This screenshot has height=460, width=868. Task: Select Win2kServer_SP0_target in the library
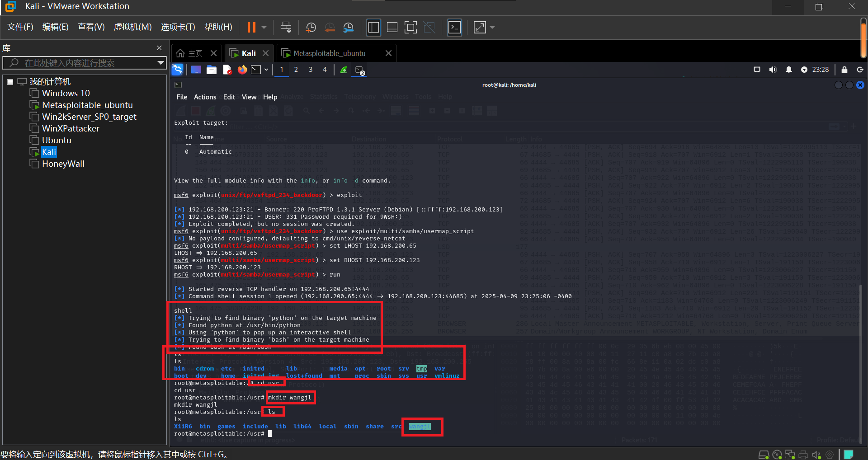89,117
